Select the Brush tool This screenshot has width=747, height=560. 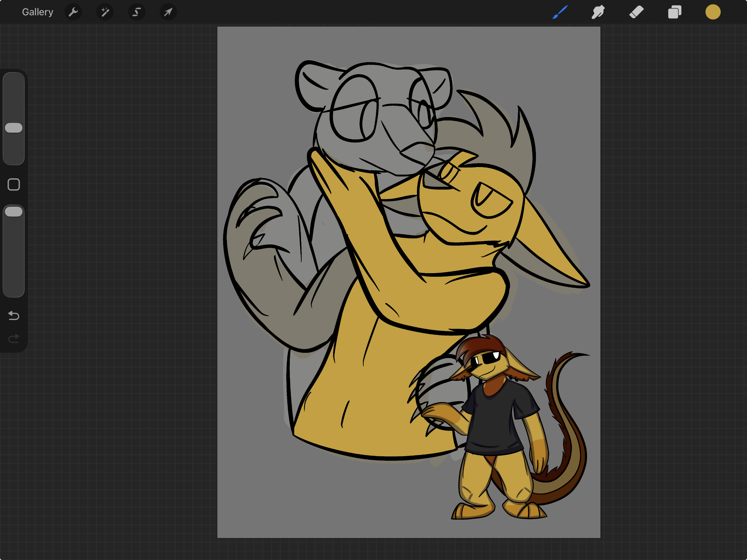560,12
